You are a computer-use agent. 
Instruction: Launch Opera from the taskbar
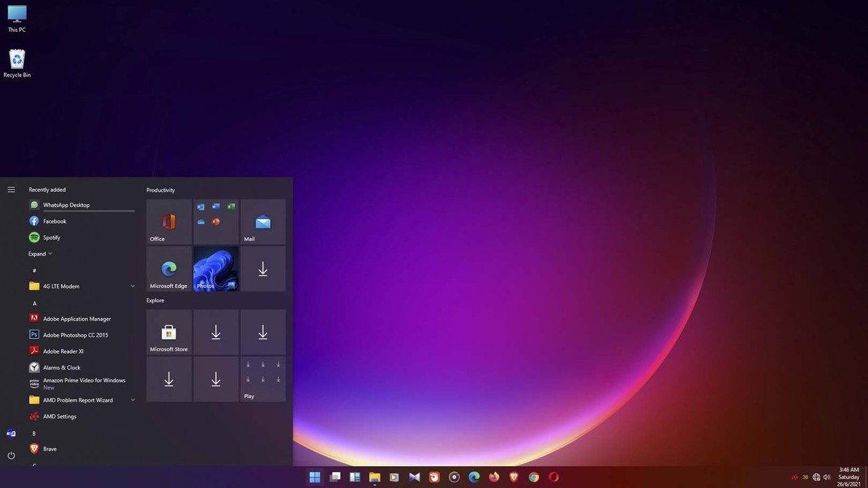click(x=553, y=477)
